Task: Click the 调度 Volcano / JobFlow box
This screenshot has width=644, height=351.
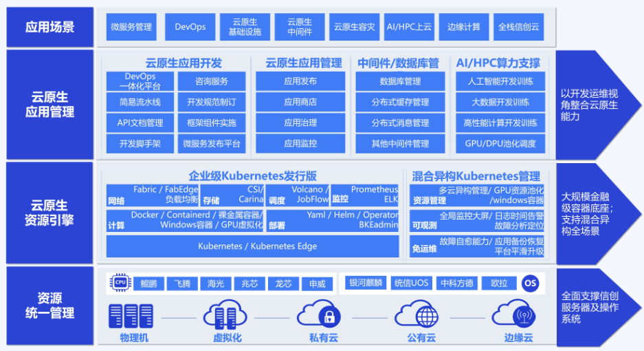Action: click(298, 195)
